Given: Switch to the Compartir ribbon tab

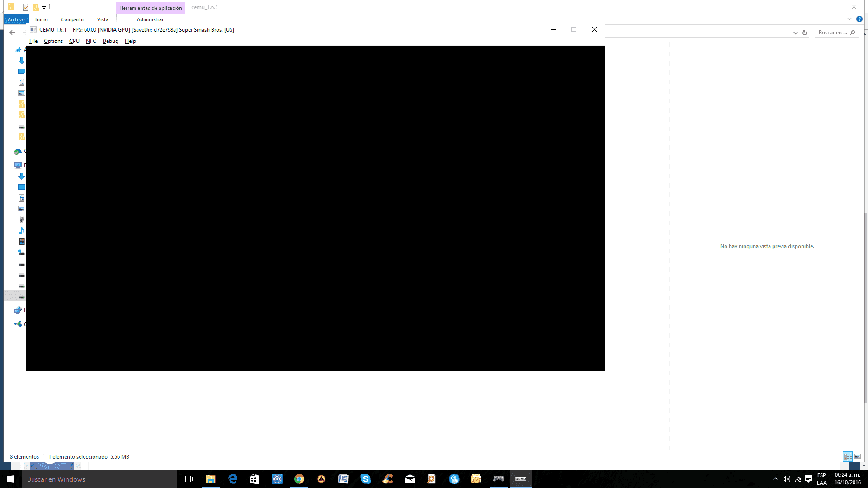Looking at the screenshot, I should tap(73, 19).
